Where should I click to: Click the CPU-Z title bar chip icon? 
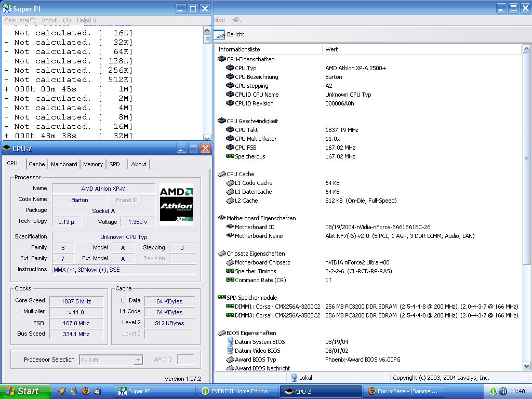pos(6,148)
